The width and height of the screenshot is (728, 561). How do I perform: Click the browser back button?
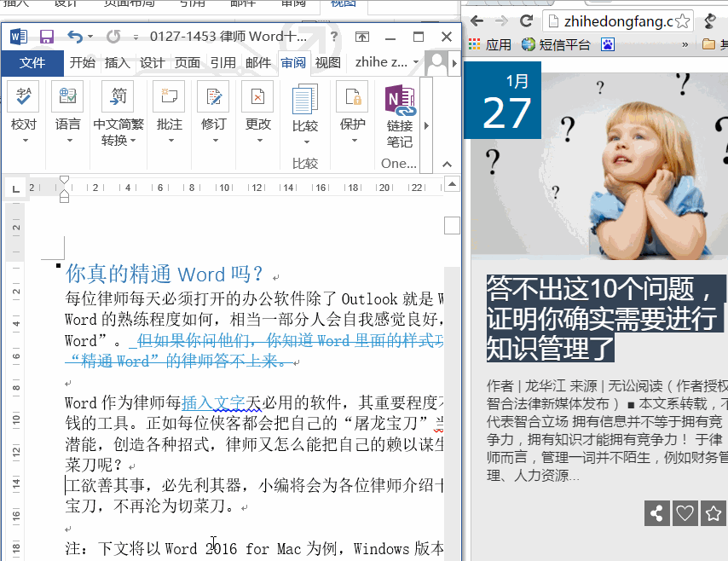click(x=476, y=20)
